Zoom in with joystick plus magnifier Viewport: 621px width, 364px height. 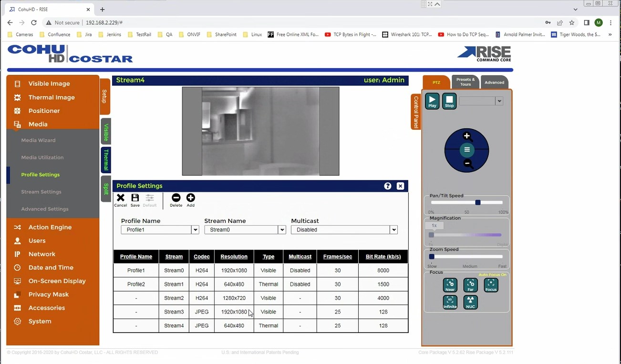tap(467, 136)
